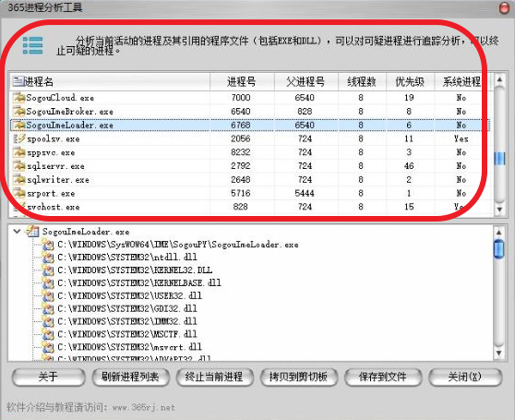Click the blue list icon in header

32,45
